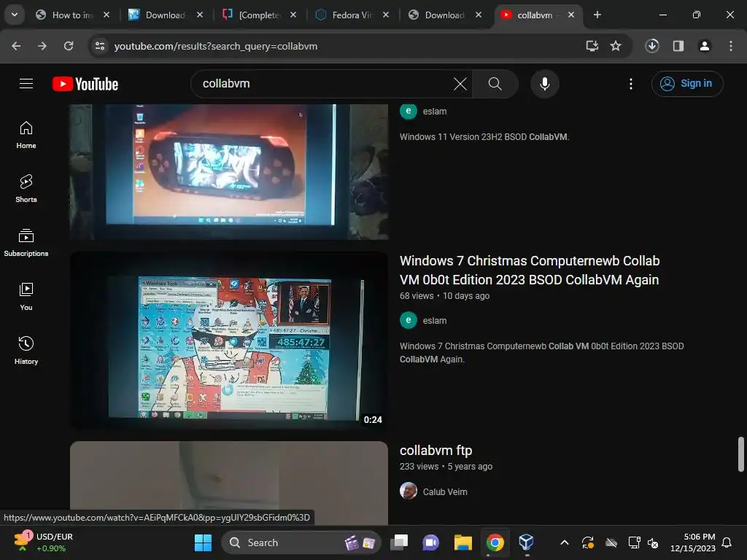
Task: Open Windows 7 Christmas video thumbnail
Action: click(x=229, y=341)
